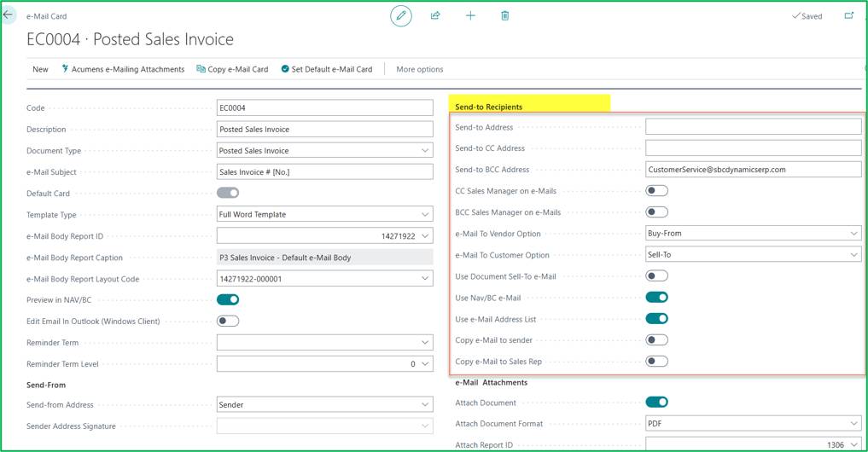Turn off Preview in NAV/BC

(x=228, y=299)
